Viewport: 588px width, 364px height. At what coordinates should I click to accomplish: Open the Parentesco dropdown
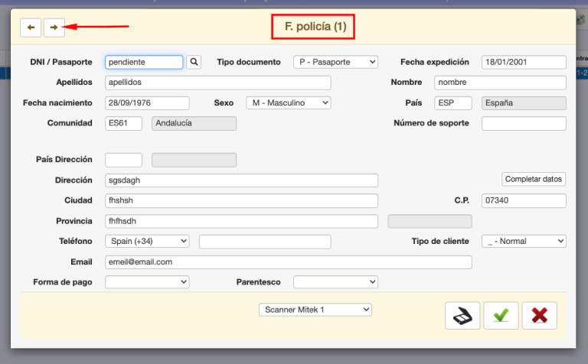pyautogui.click(x=335, y=282)
